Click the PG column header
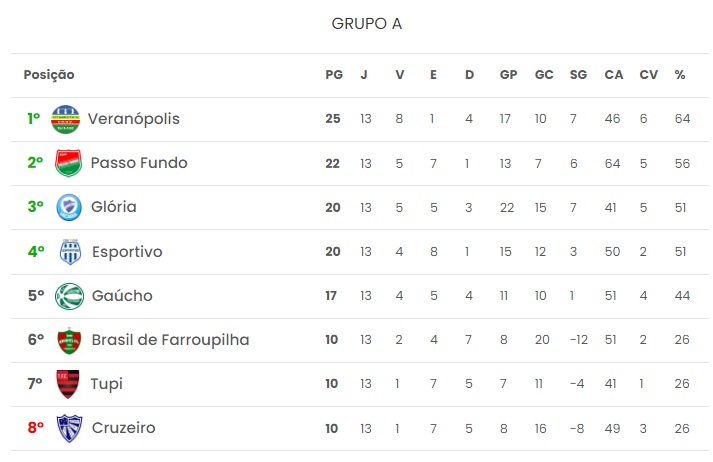The image size is (713, 462). pos(334,75)
